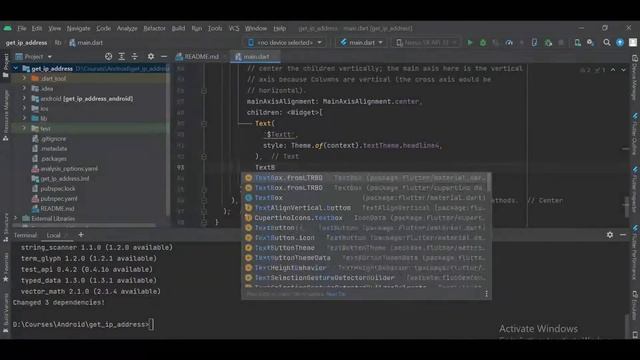Open device selector dropdown
This screenshot has width=640, height=360.
(x=285, y=42)
